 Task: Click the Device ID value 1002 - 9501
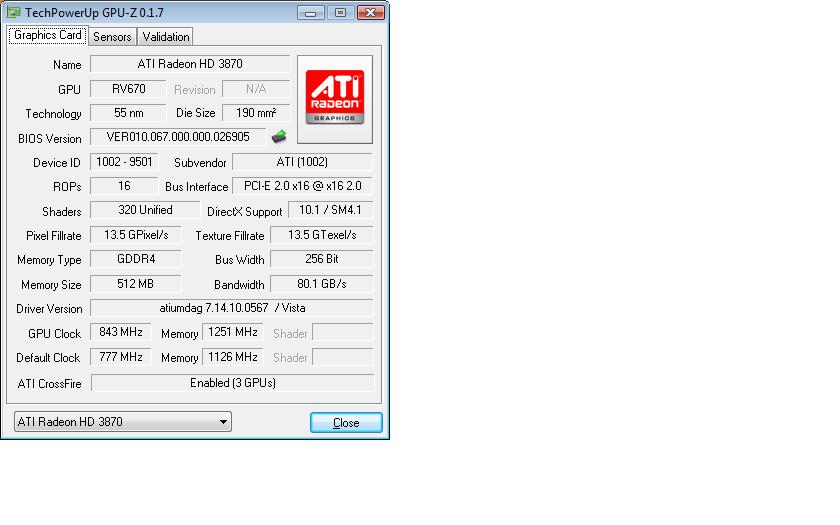coord(124,162)
